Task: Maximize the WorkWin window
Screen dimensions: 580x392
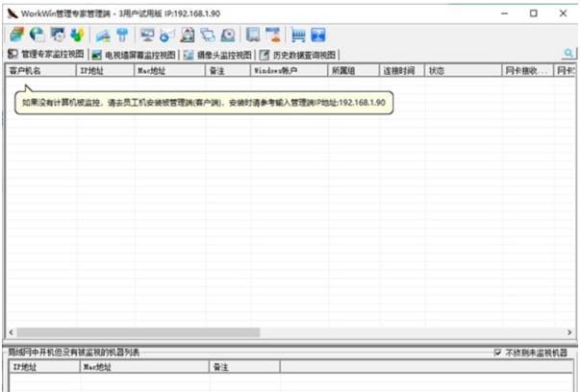Action: click(534, 13)
